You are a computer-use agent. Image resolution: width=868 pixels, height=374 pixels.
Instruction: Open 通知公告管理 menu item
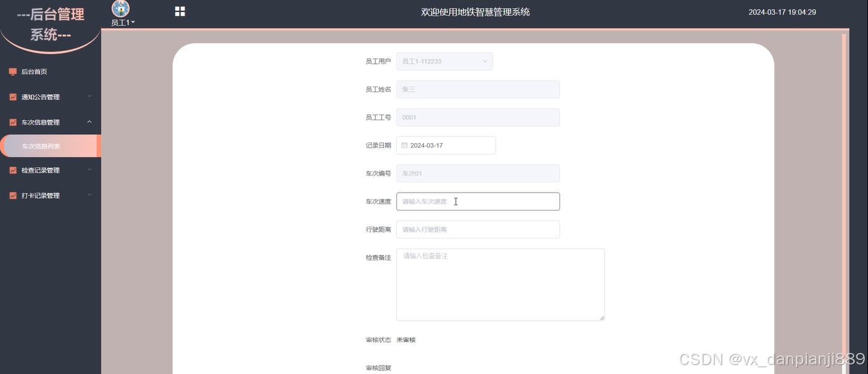click(x=50, y=97)
